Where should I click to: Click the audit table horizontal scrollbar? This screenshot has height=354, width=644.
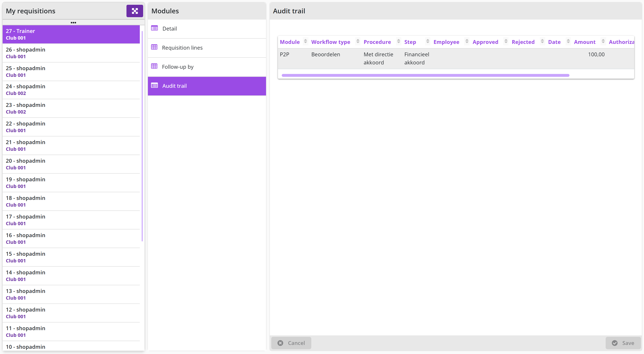click(425, 75)
